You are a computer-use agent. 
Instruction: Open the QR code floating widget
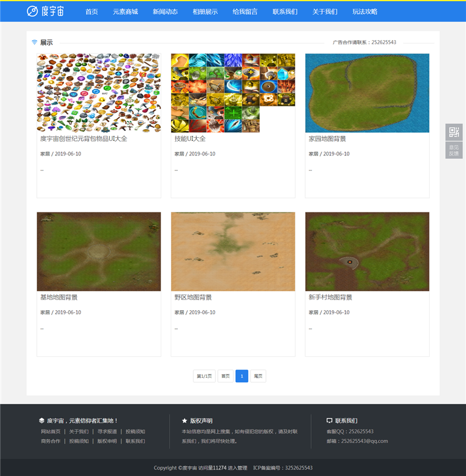(x=454, y=132)
